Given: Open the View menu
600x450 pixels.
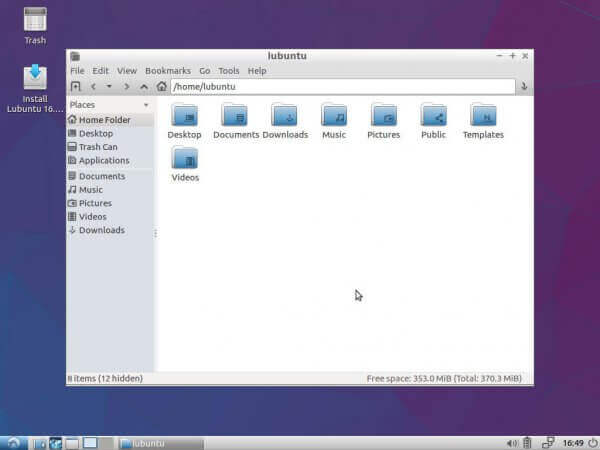Looking at the screenshot, I should tap(127, 71).
